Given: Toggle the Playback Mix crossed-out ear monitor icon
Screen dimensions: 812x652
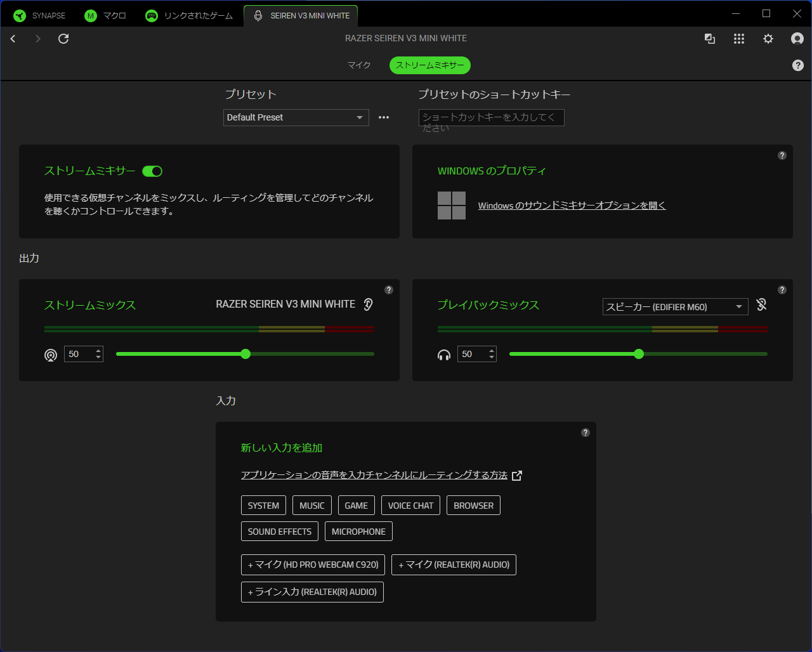Looking at the screenshot, I should (761, 305).
